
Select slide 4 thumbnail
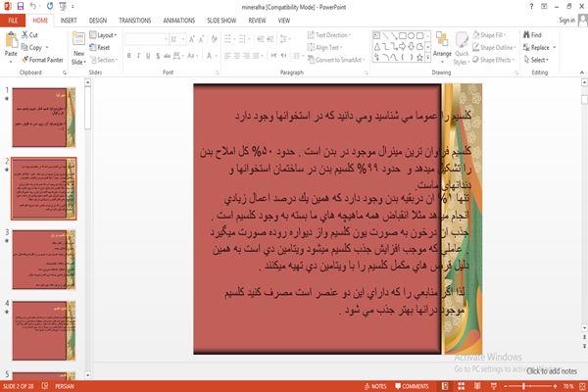click(44, 330)
